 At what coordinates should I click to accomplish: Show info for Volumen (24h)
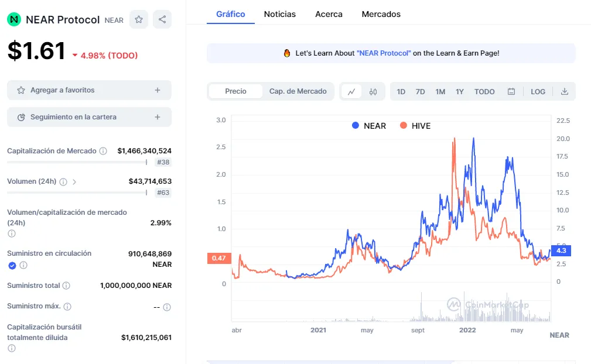[63, 182]
